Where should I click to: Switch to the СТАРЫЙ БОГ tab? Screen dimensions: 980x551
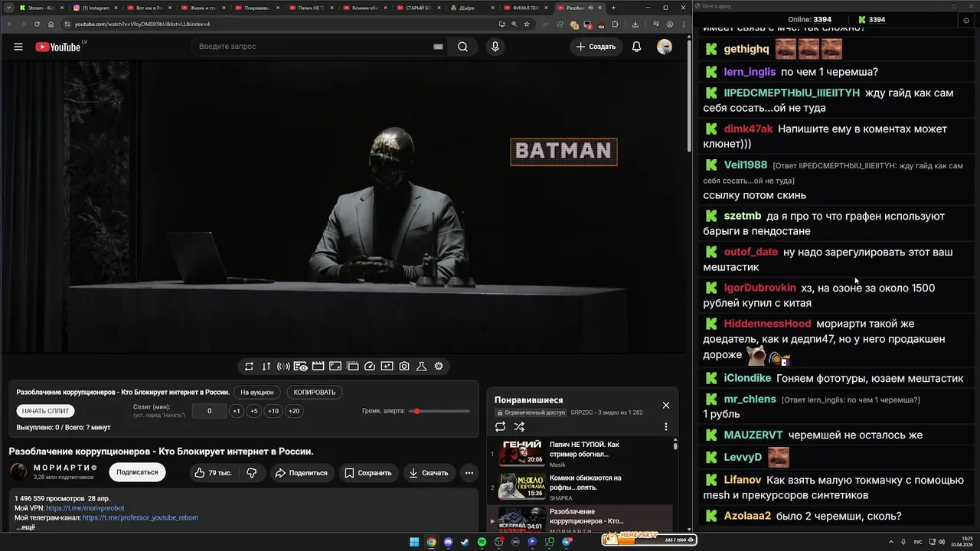click(419, 8)
